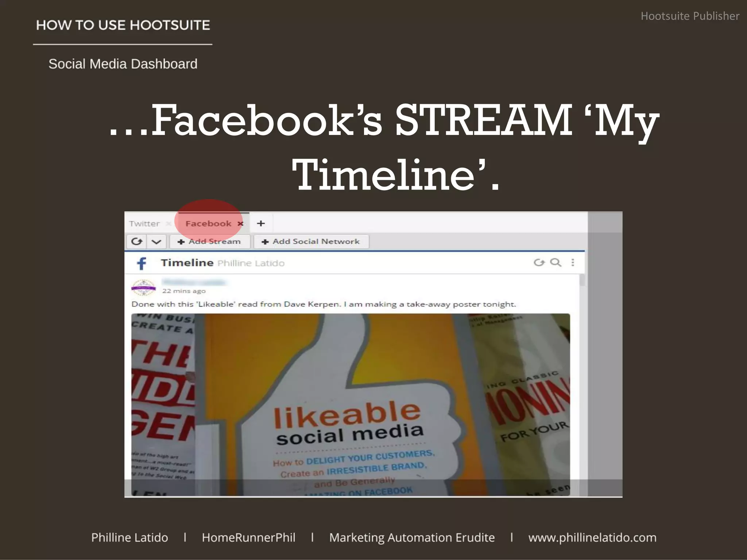Image resolution: width=747 pixels, height=560 pixels.
Task: Click the Add Stream button
Action: (209, 241)
